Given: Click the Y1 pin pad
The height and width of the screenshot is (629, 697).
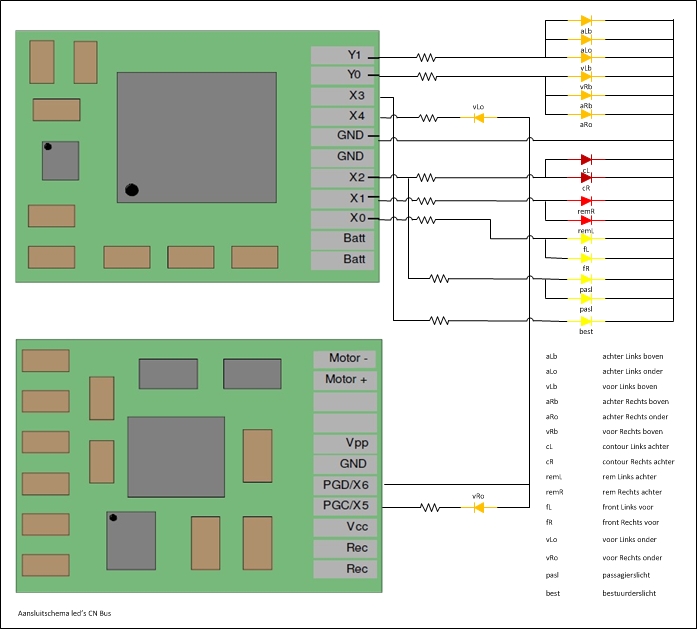Looking at the screenshot, I should click(343, 55).
